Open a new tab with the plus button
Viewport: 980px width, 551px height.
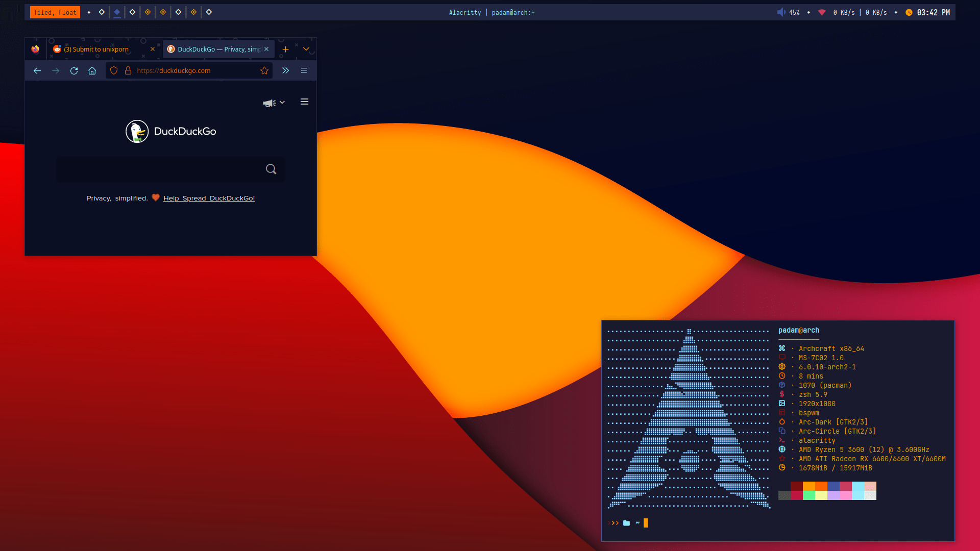point(285,49)
